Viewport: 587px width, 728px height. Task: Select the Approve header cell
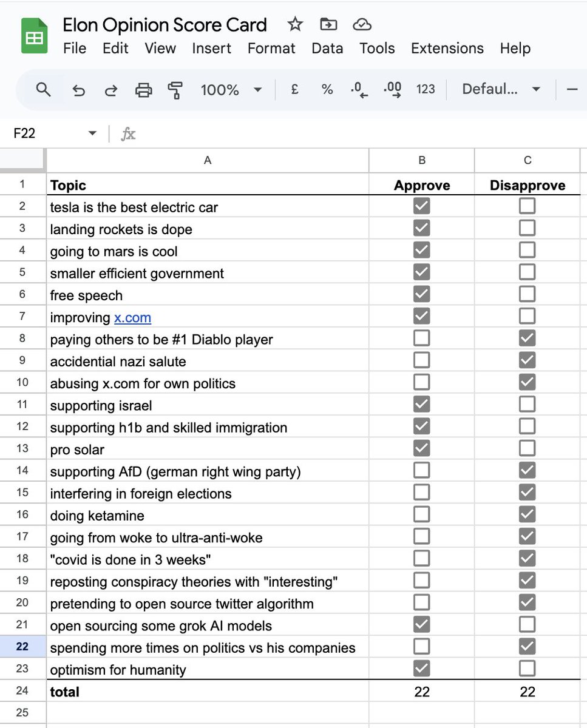coord(422,185)
